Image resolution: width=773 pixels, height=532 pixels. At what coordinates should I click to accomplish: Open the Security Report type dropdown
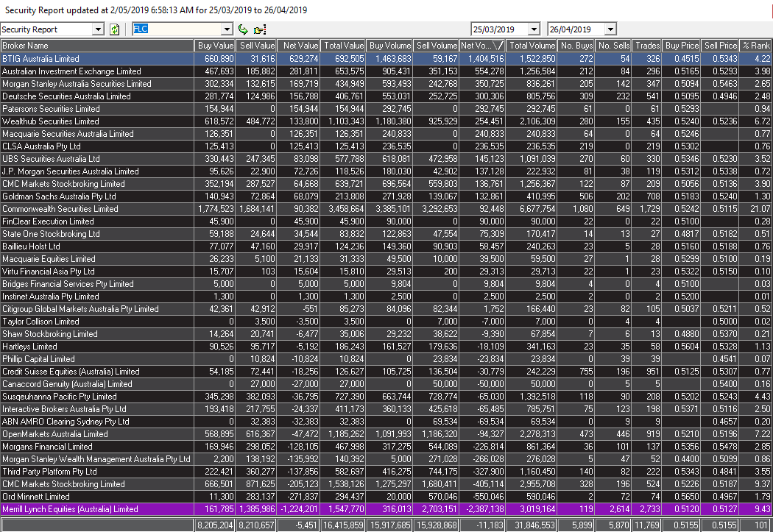point(98,29)
